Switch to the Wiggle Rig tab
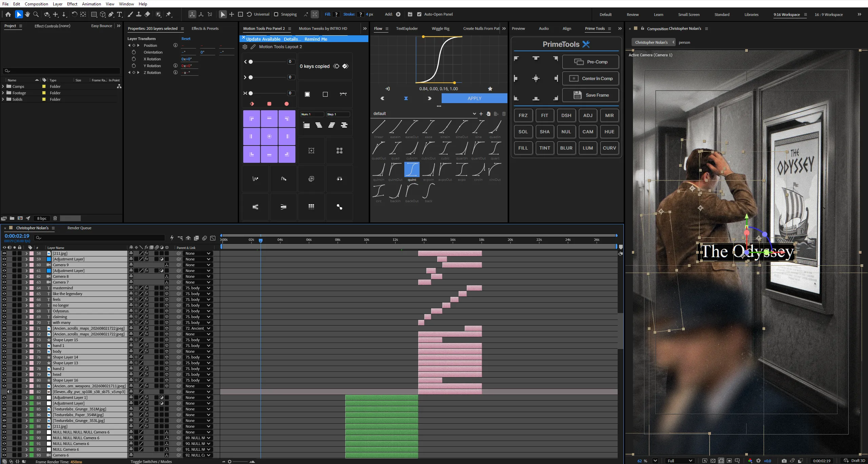868x464 pixels. (440, 28)
